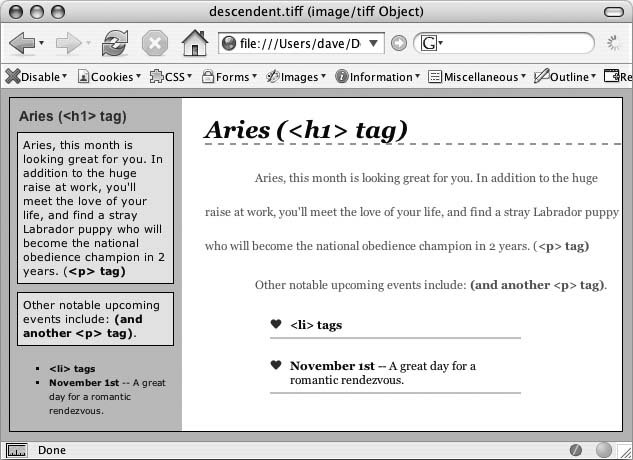Screen dimensions: 633x460
Task: Click the Forward arrow button
Action: 69,43
